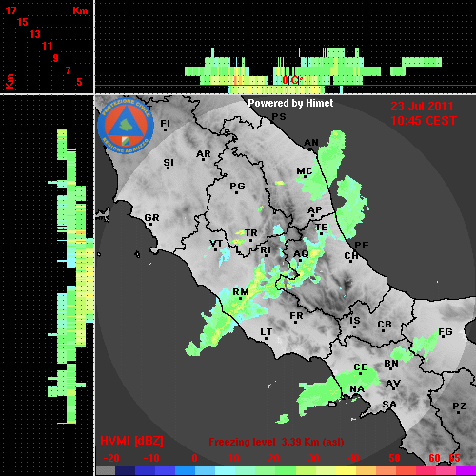
Task: Click the GR city marker
Action: [x=151, y=219]
